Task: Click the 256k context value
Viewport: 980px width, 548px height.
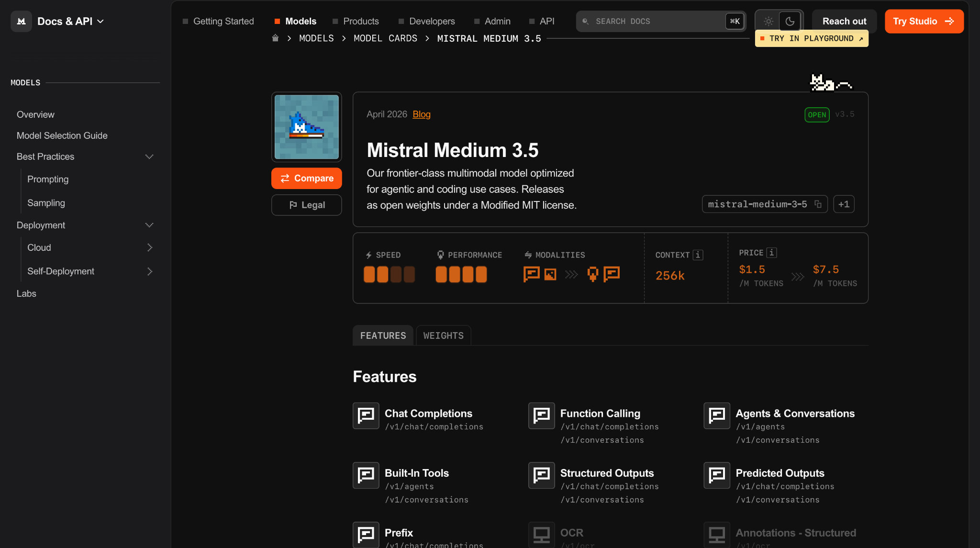Action: click(x=670, y=276)
